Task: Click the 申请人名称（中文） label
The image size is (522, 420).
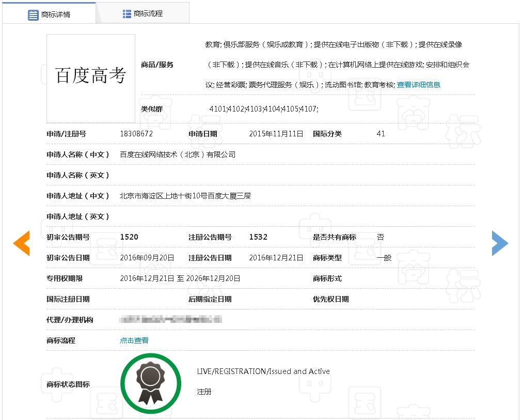Action: click(x=78, y=154)
